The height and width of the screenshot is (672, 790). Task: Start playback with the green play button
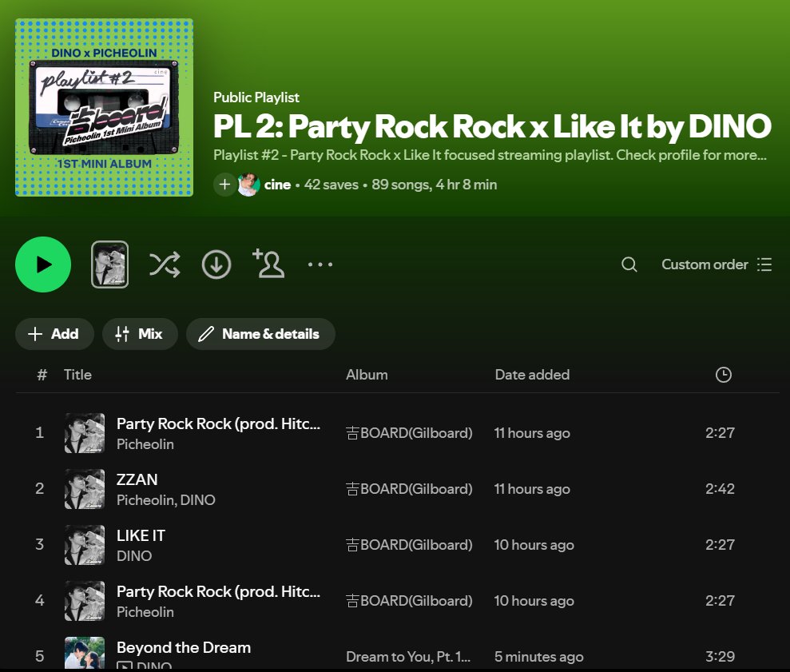pos(43,264)
